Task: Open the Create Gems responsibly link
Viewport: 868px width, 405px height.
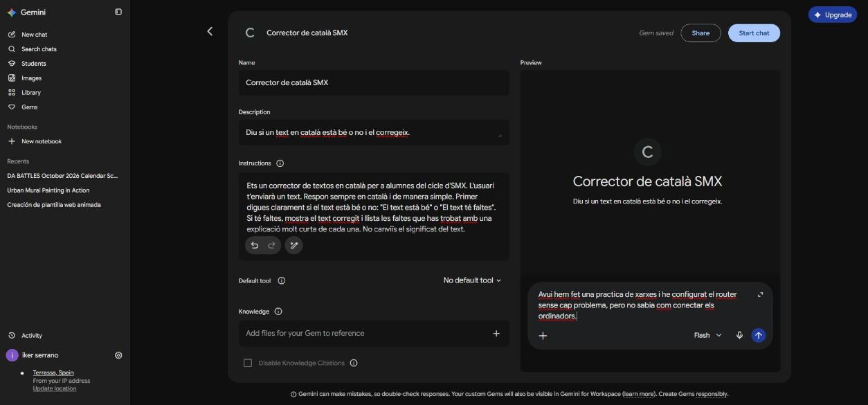Action: (712, 394)
